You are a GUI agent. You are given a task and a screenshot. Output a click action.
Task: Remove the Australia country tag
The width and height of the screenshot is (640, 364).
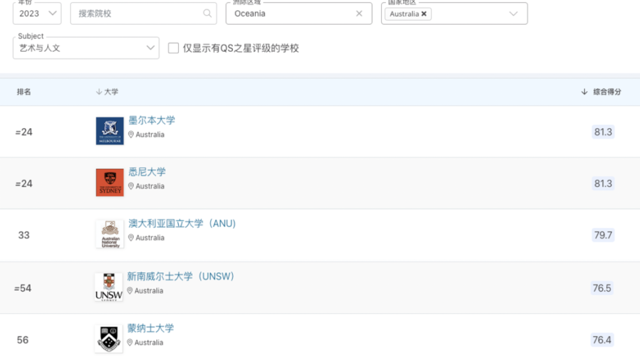[424, 14]
